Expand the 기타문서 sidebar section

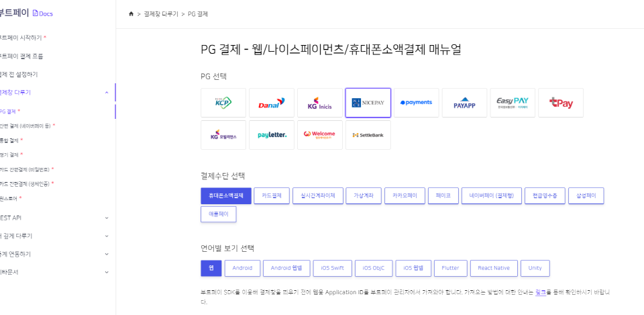click(x=107, y=272)
